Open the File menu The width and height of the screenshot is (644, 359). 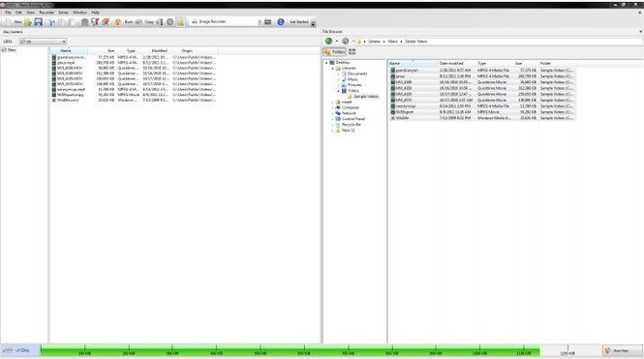point(8,13)
